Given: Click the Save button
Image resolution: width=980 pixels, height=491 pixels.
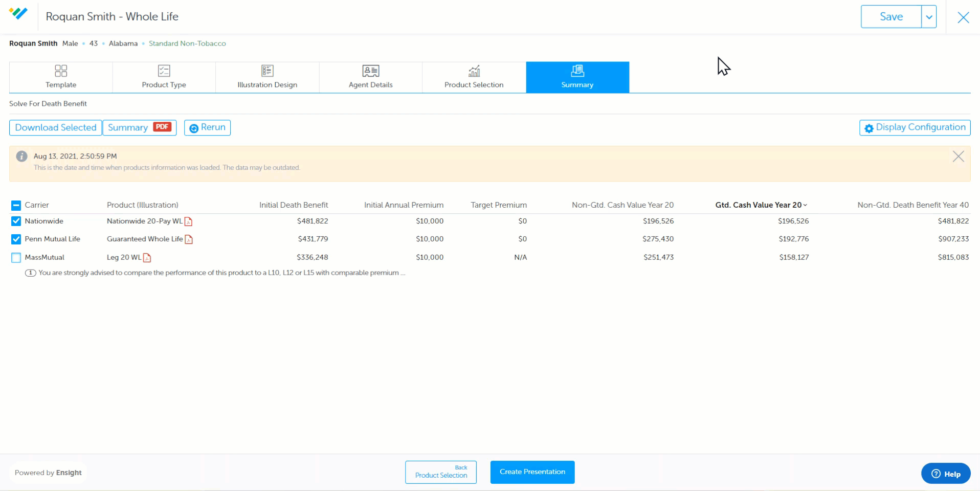Looking at the screenshot, I should pyautogui.click(x=891, y=16).
